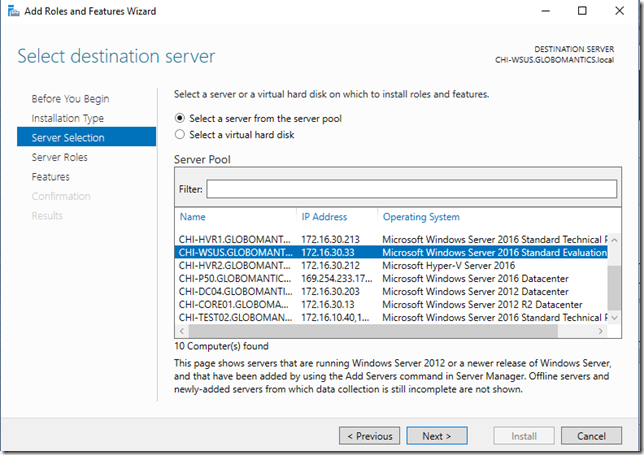The width and height of the screenshot is (644, 455).
Task: Open Installation Type step
Action: tap(68, 118)
